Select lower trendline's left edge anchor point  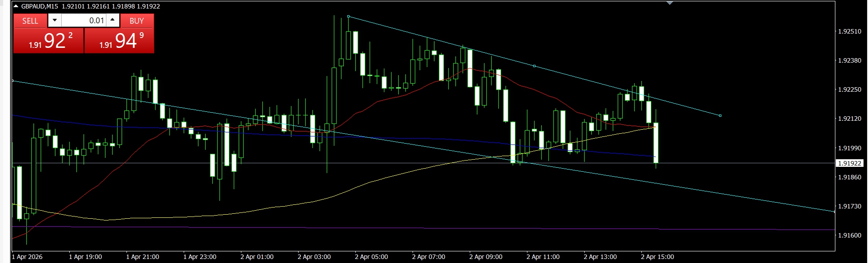13,81
